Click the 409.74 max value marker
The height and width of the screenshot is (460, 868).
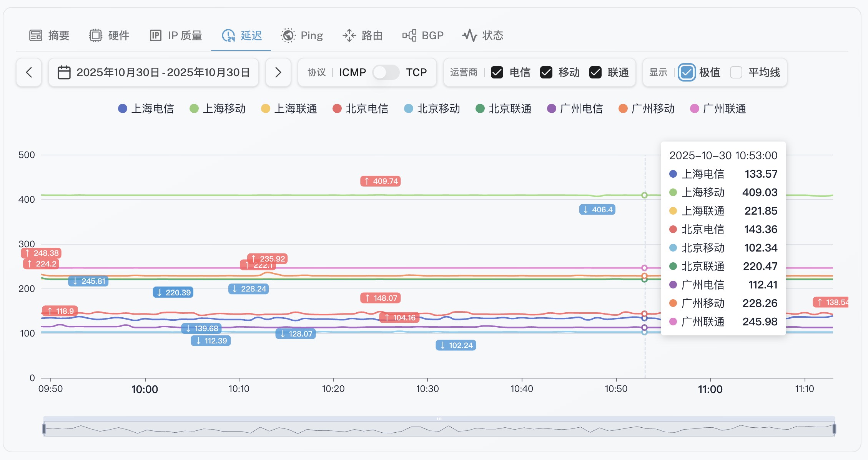[380, 181]
